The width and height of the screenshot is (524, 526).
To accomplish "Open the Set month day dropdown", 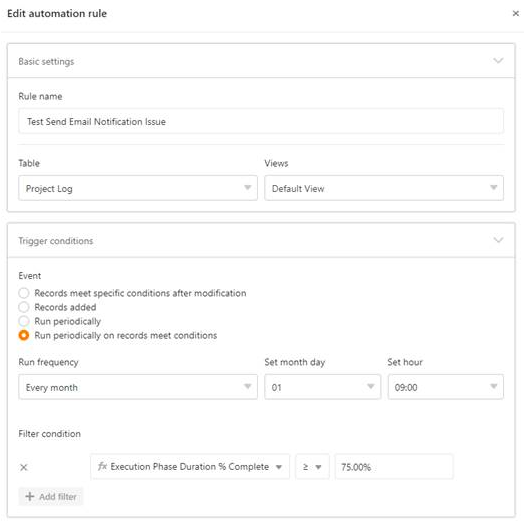I will coord(322,387).
